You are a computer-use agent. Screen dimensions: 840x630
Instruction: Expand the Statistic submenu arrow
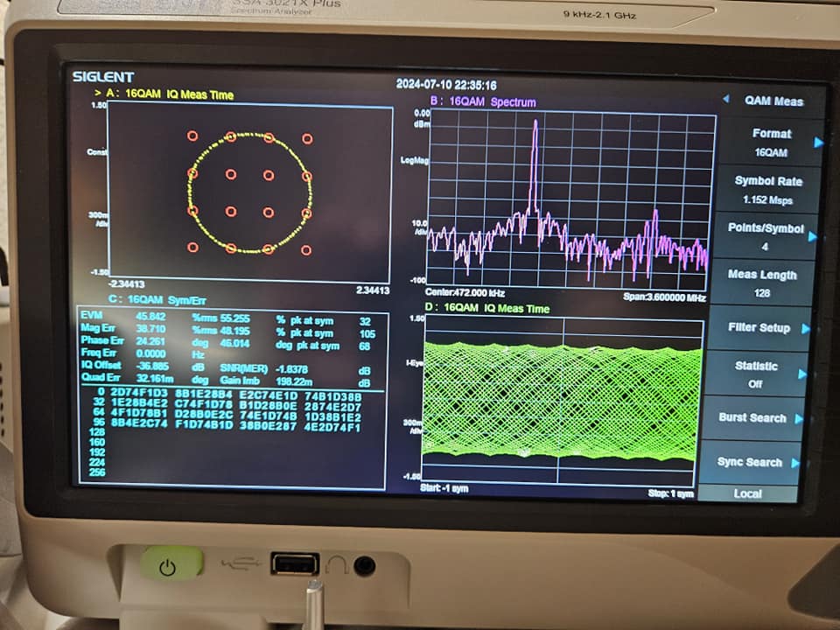pyautogui.click(x=802, y=374)
